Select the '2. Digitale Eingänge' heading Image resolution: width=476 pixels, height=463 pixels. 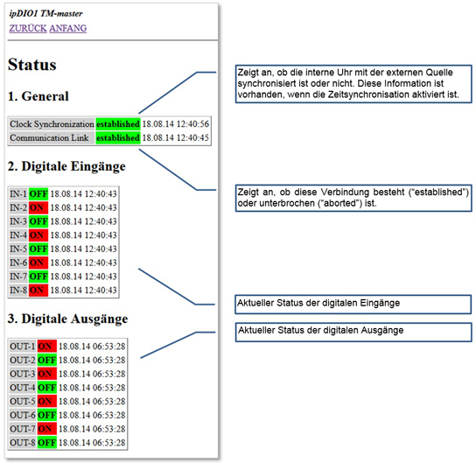coord(66,166)
